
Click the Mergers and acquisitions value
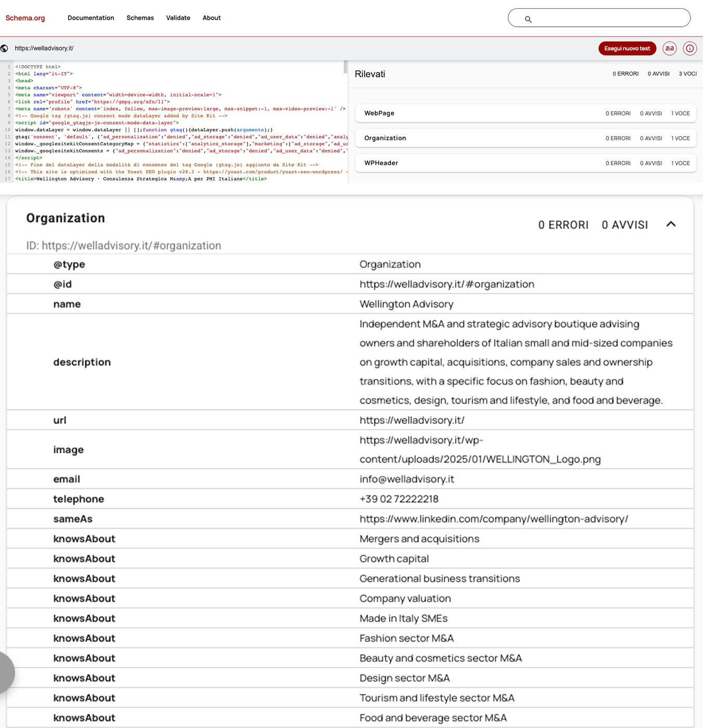[419, 539]
